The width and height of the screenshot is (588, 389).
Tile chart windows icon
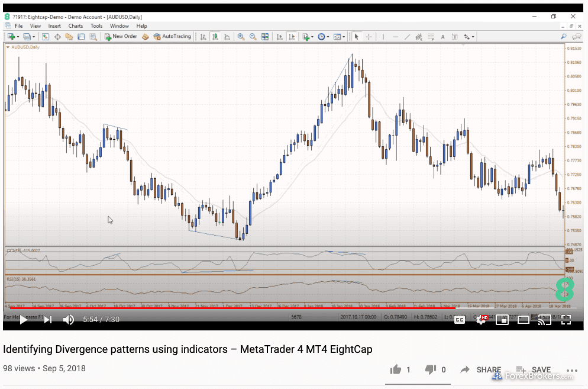265,37
